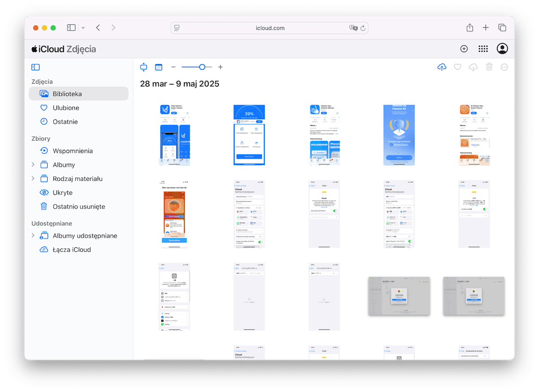The width and height of the screenshot is (539, 392).
Task: Click the upload to iCloud icon
Action: click(x=441, y=67)
